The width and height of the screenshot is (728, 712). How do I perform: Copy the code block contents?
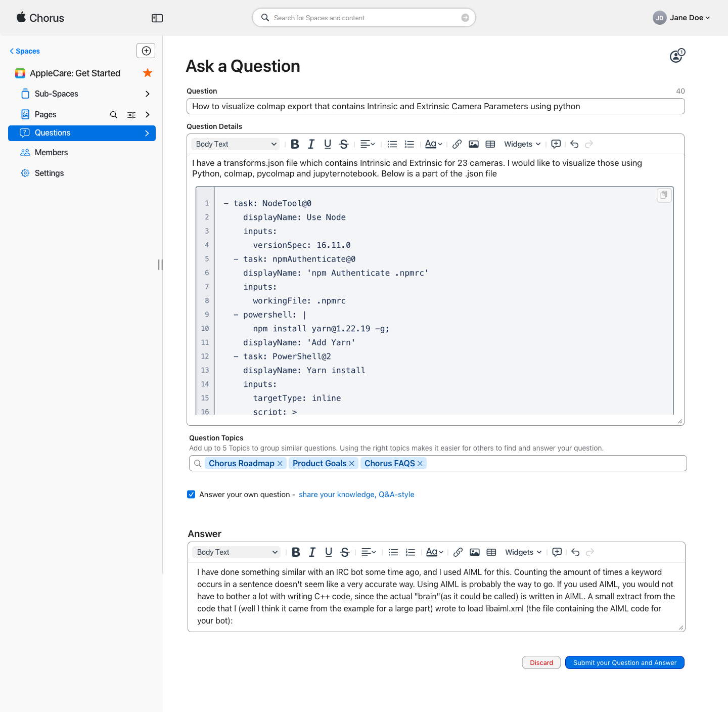(x=664, y=195)
